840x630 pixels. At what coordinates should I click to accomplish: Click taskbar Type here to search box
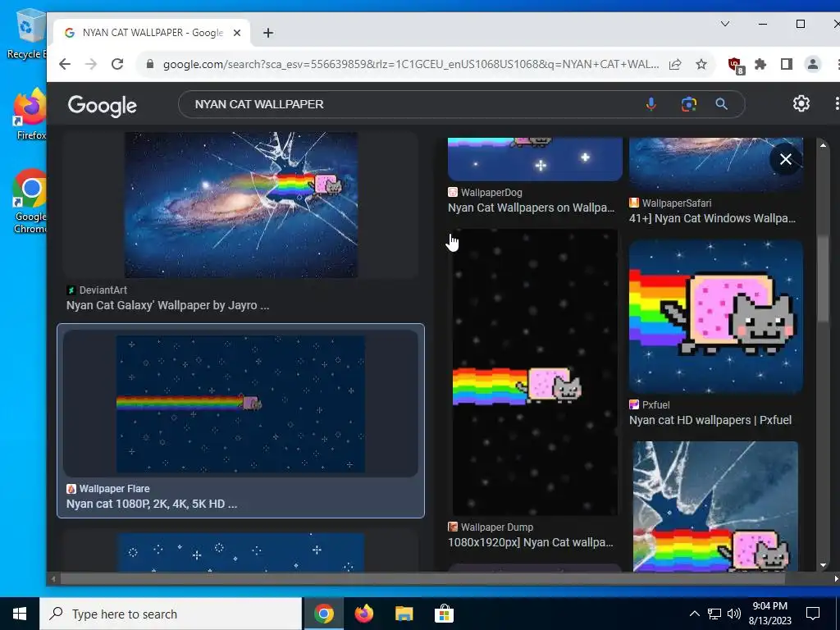(x=171, y=614)
